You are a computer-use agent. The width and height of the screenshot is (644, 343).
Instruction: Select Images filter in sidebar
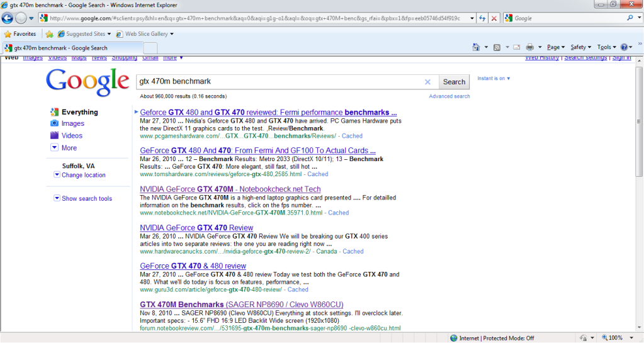point(72,123)
